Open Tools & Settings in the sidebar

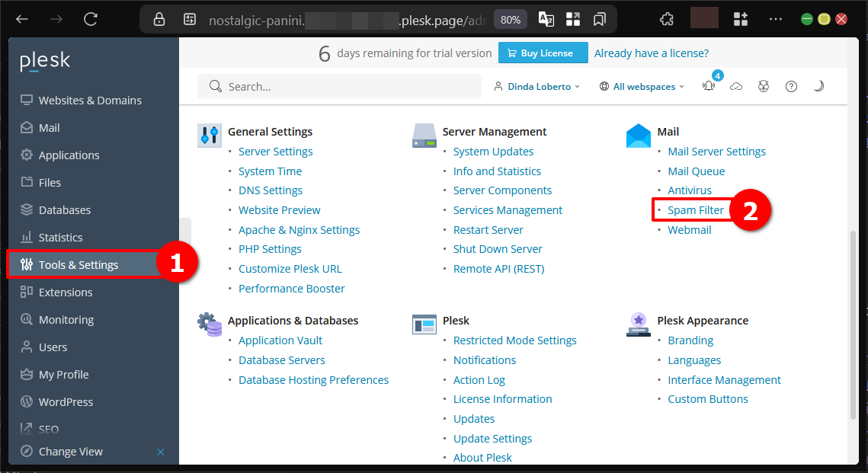[x=77, y=264]
